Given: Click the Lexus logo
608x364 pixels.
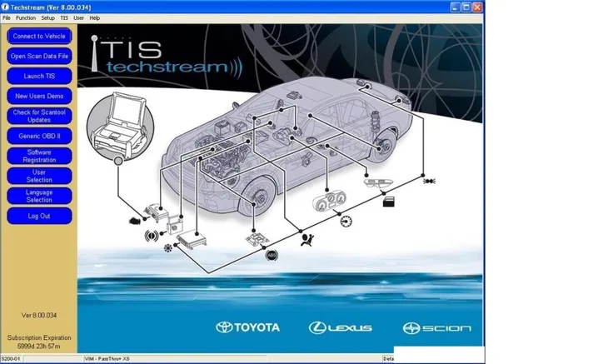Looking at the screenshot, I should (340, 328).
